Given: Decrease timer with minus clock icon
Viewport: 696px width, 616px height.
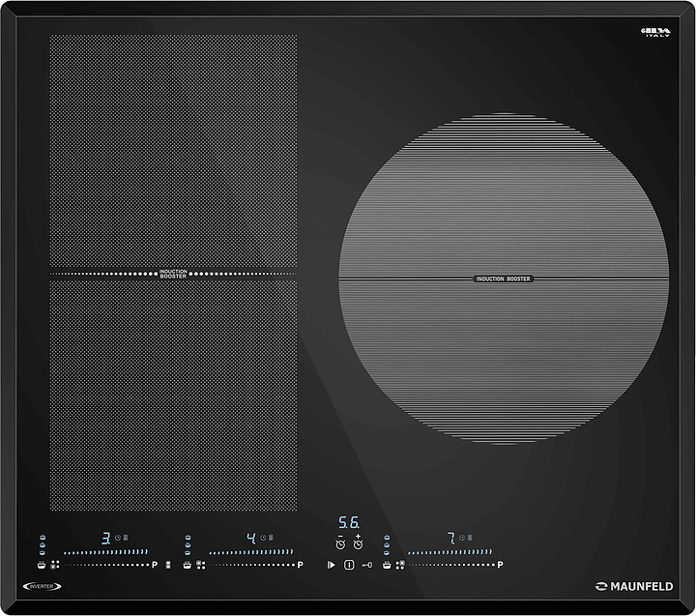Looking at the screenshot, I should tap(340, 542).
